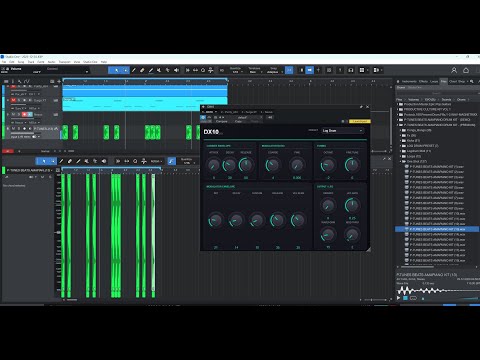Click the browser search magnifier icon

(x=472, y=81)
